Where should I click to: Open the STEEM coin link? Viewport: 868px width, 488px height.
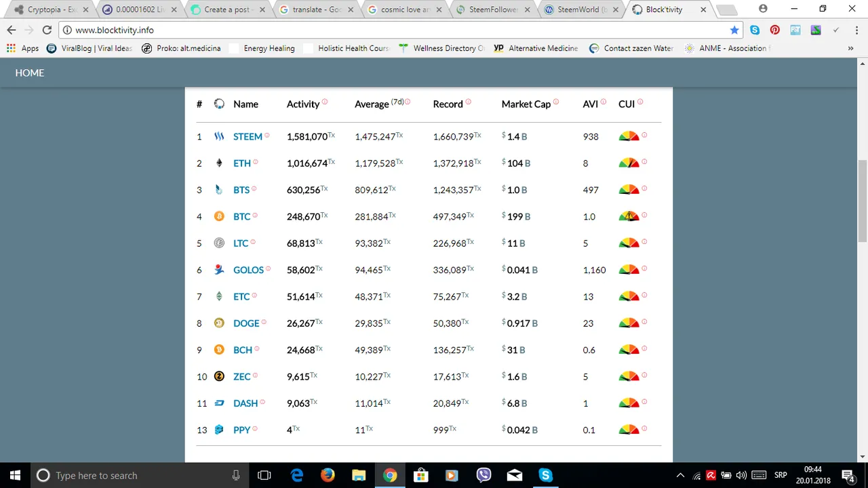click(x=248, y=136)
